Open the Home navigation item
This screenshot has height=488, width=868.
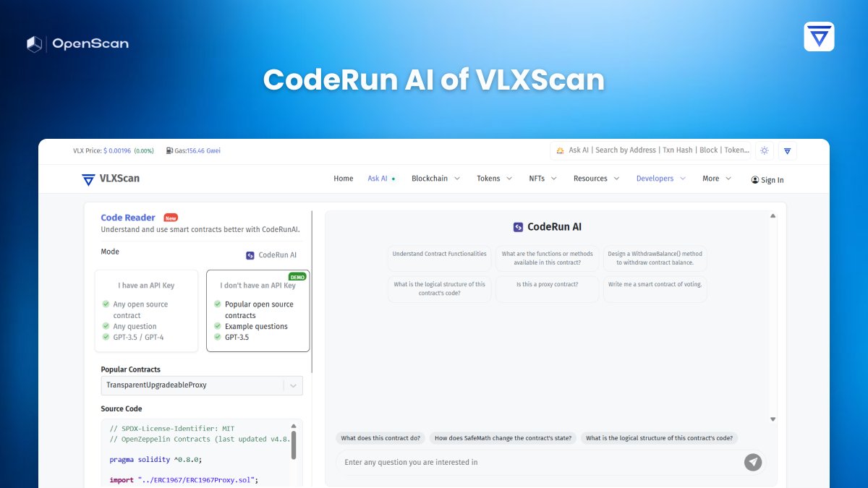point(343,178)
